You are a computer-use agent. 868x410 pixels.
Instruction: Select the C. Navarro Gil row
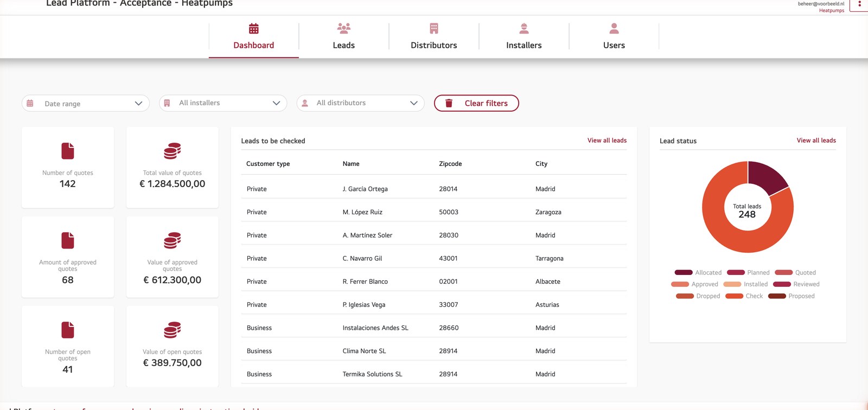click(434, 258)
